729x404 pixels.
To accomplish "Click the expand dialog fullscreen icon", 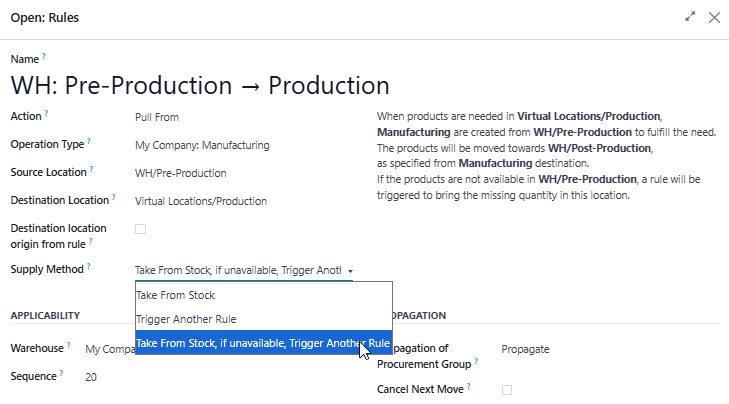I will [x=690, y=17].
